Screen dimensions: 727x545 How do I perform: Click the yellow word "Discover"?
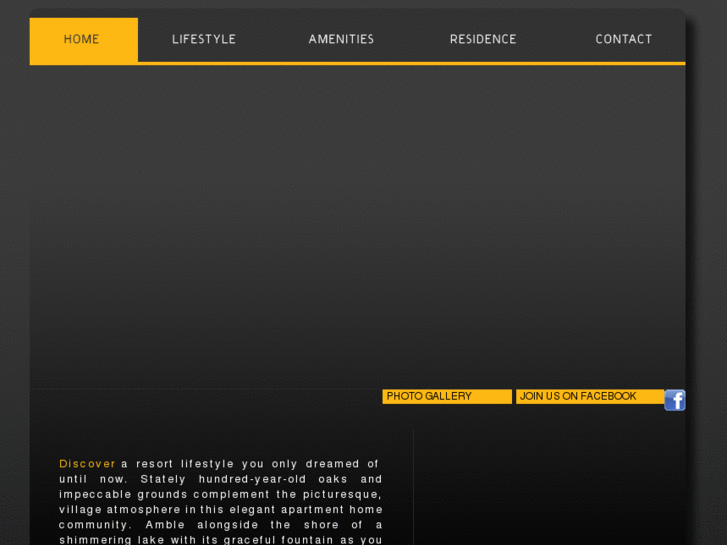tap(87, 464)
